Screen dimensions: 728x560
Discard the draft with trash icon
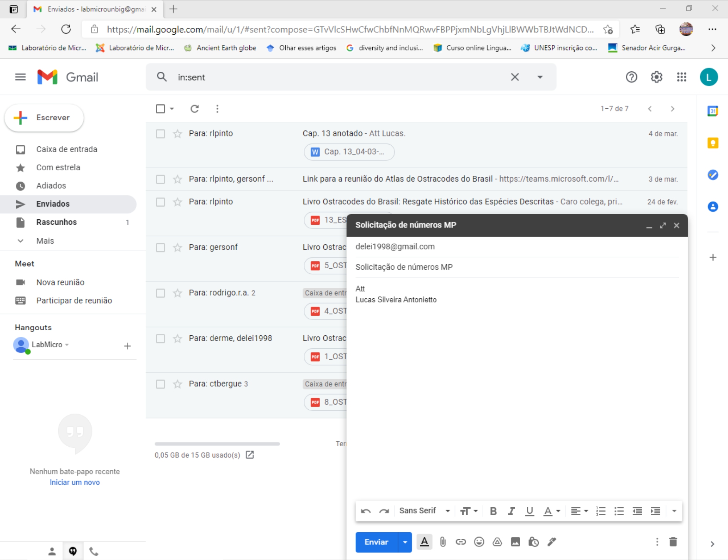point(673,542)
